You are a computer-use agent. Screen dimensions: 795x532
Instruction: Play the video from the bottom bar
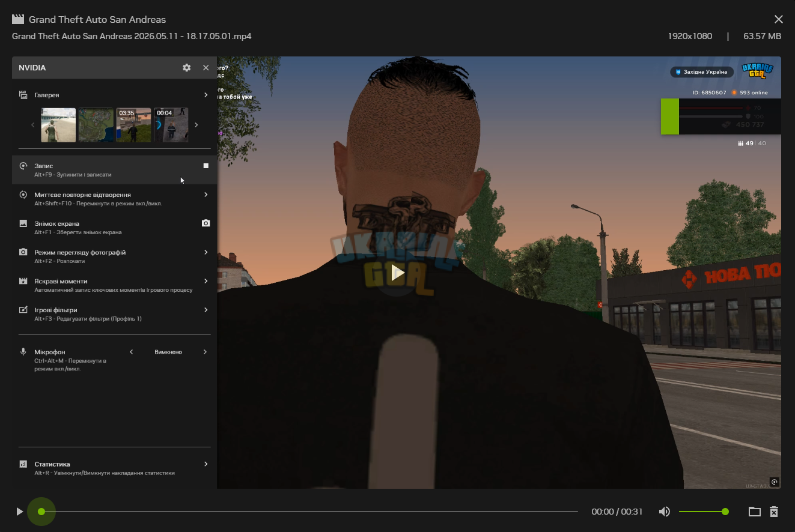[x=20, y=512]
